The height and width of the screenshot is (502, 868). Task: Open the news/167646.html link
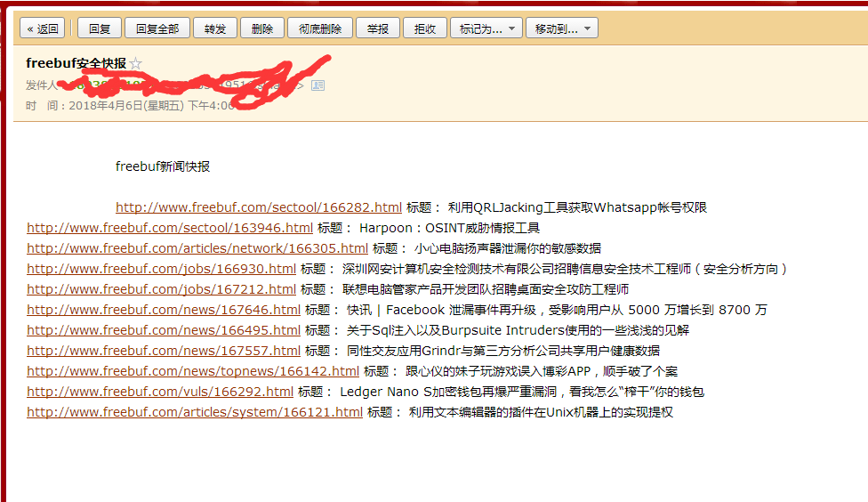click(x=164, y=310)
